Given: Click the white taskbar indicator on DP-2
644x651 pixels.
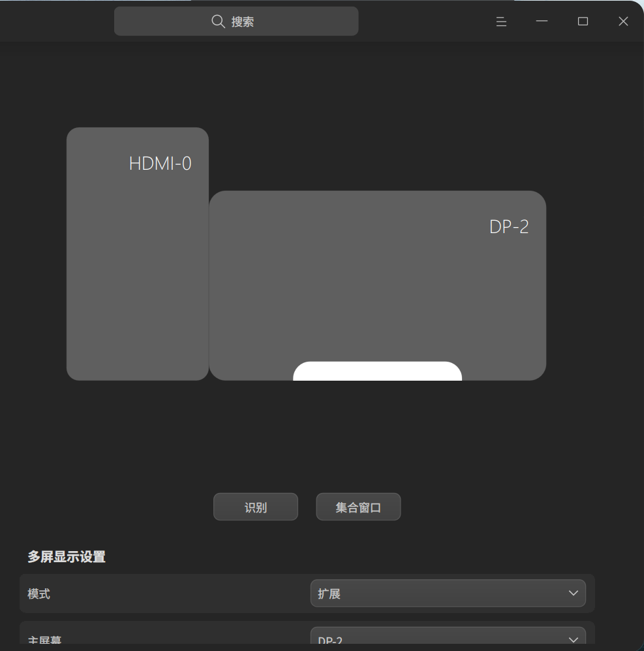Looking at the screenshot, I should click(378, 371).
